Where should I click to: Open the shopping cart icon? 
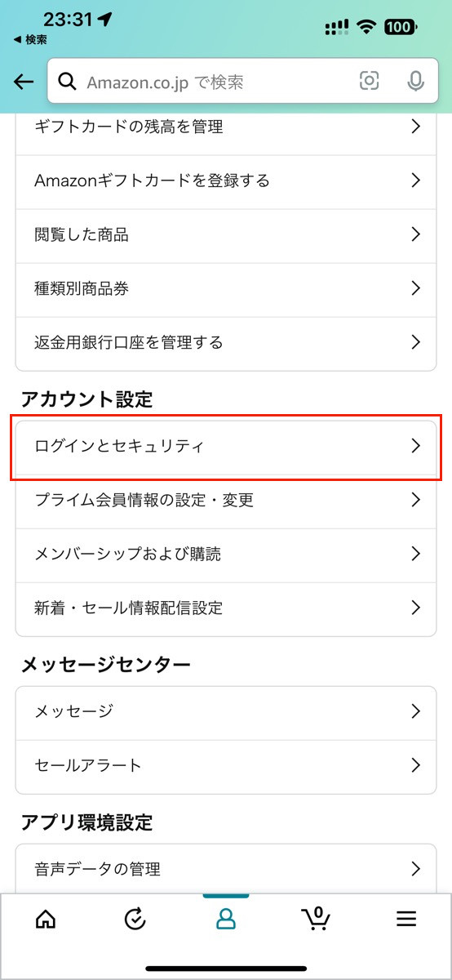[x=316, y=918]
